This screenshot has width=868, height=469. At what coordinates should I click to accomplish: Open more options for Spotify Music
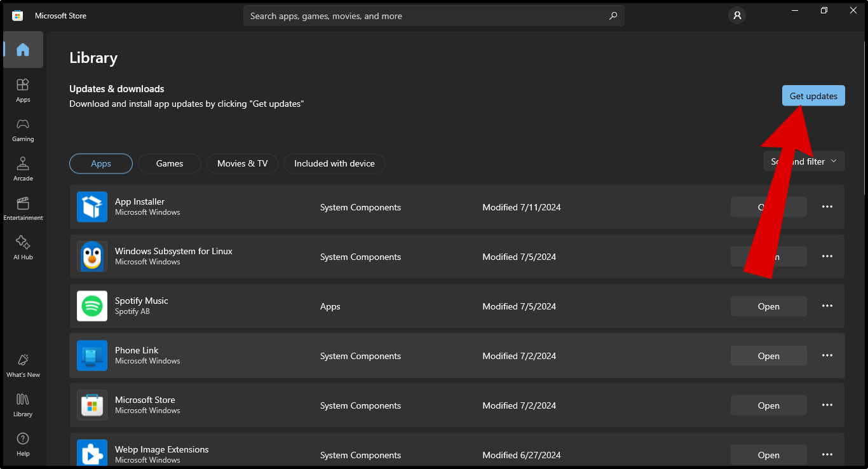point(827,306)
